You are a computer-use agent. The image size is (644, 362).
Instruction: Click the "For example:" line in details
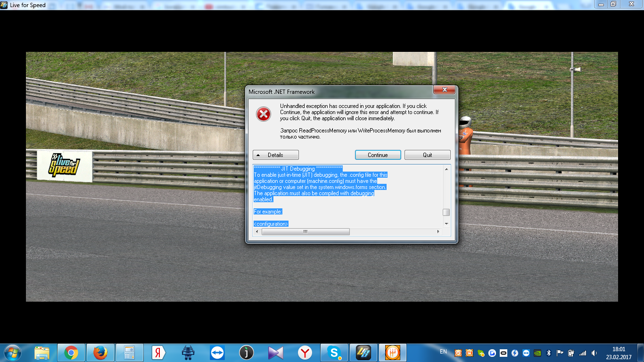[x=268, y=212]
